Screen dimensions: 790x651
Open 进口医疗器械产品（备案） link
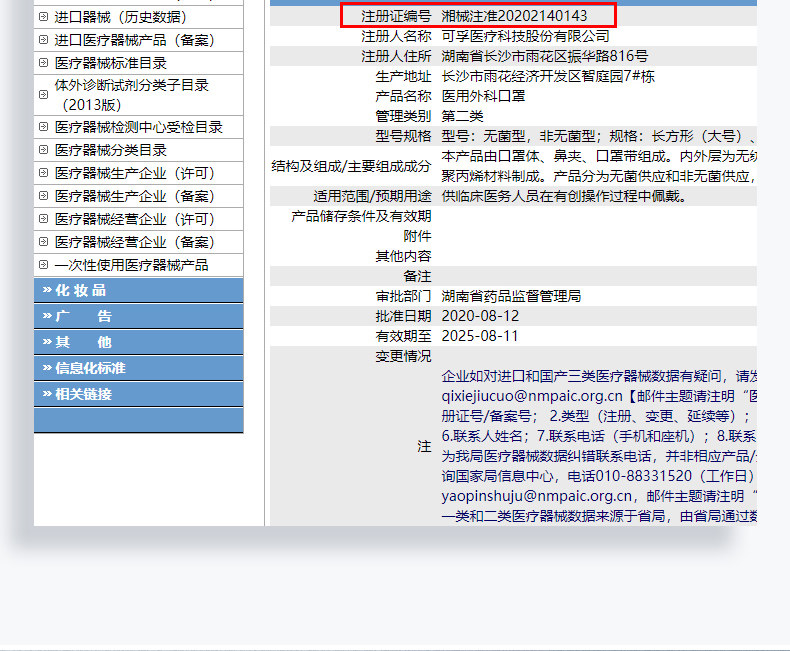pos(135,40)
